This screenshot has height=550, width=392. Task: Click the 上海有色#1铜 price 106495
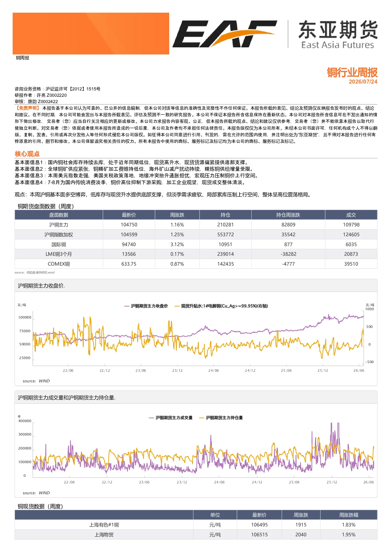click(x=259, y=525)
